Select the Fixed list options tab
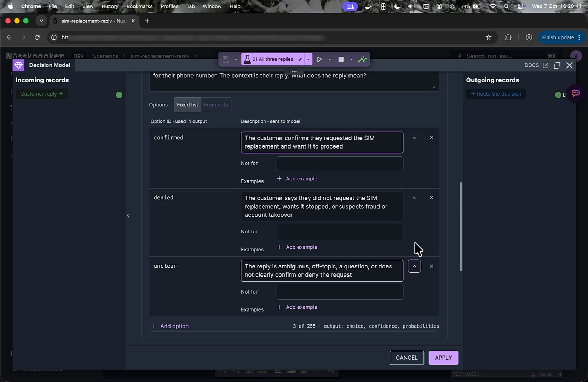This screenshot has height=382, width=588. [x=188, y=105]
